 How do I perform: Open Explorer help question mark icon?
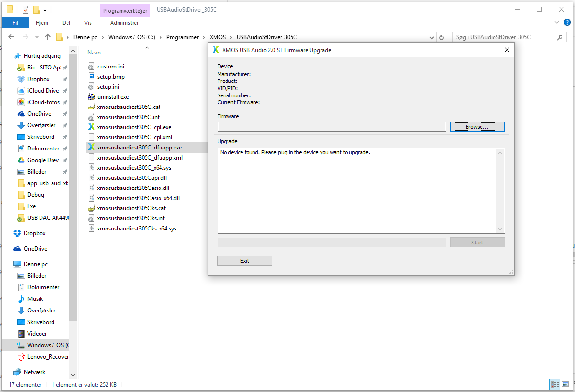(567, 22)
